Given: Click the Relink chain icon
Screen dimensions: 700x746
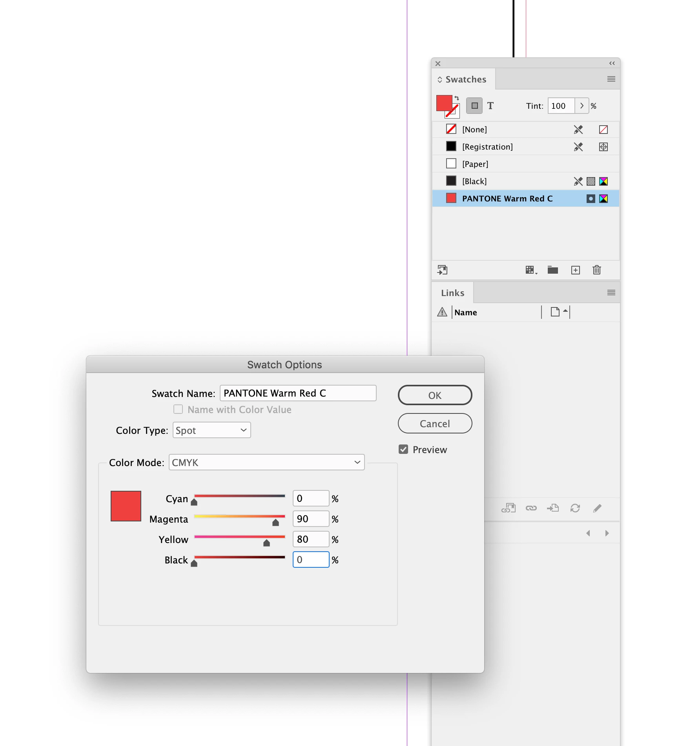Looking at the screenshot, I should tap(531, 508).
